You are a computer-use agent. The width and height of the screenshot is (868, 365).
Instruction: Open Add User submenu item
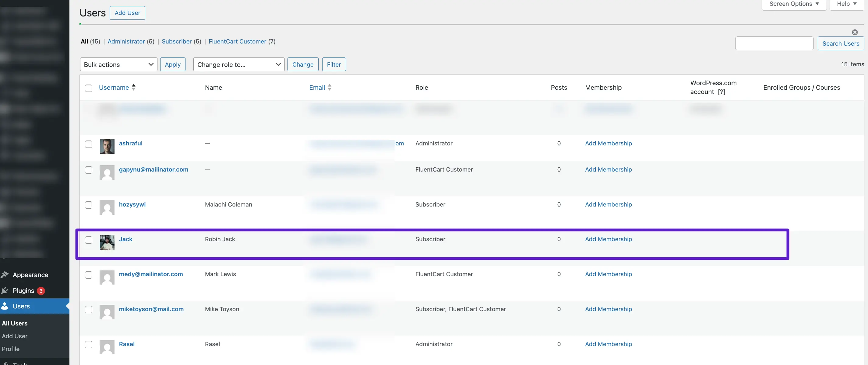pos(15,336)
